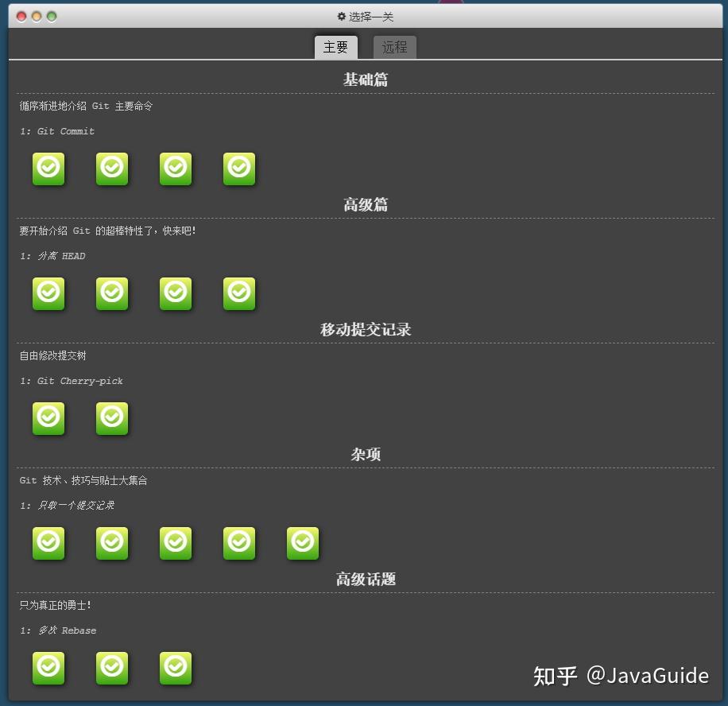Click the 循序渐进地介绍 Git 主要命令 description

coord(86,106)
